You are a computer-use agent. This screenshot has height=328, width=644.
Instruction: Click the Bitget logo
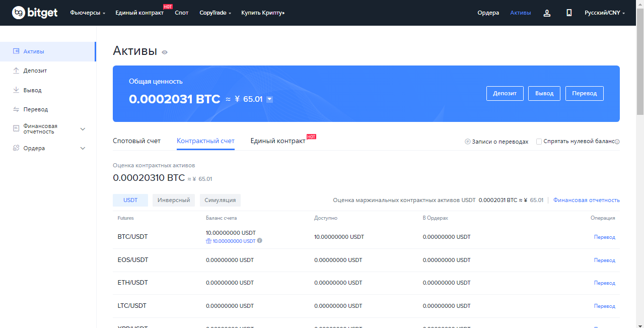pyautogui.click(x=35, y=13)
